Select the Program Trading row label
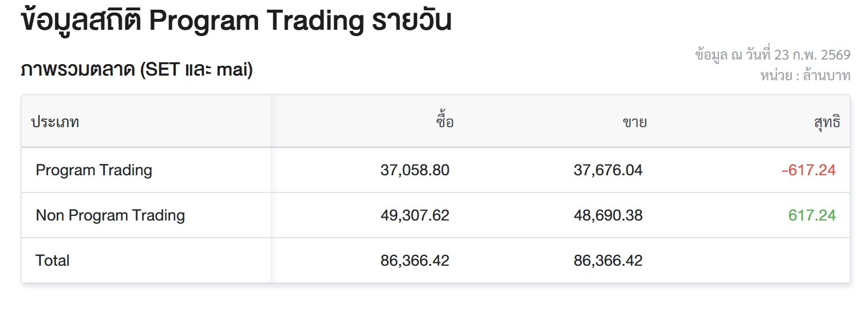 (94, 170)
